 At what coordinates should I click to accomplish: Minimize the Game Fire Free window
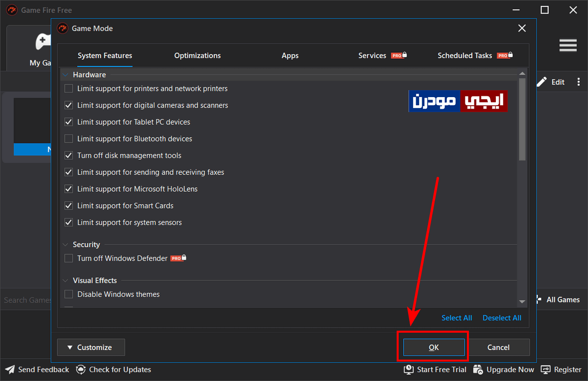[516, 10]
